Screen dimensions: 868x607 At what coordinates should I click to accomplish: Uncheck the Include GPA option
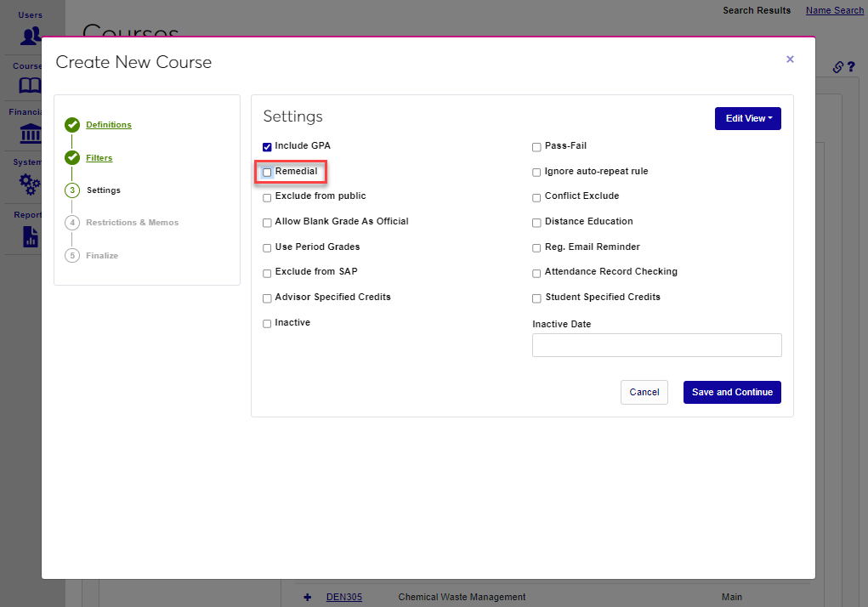267,146
